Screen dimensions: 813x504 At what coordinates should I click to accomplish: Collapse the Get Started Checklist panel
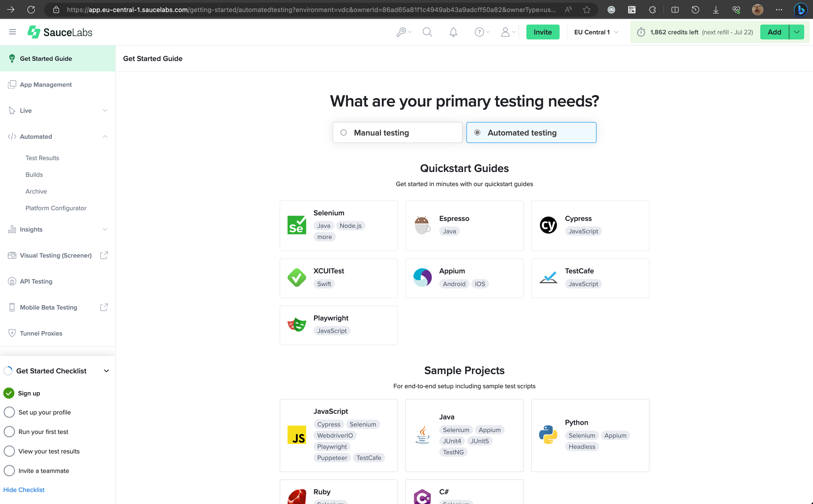(107, 371)
